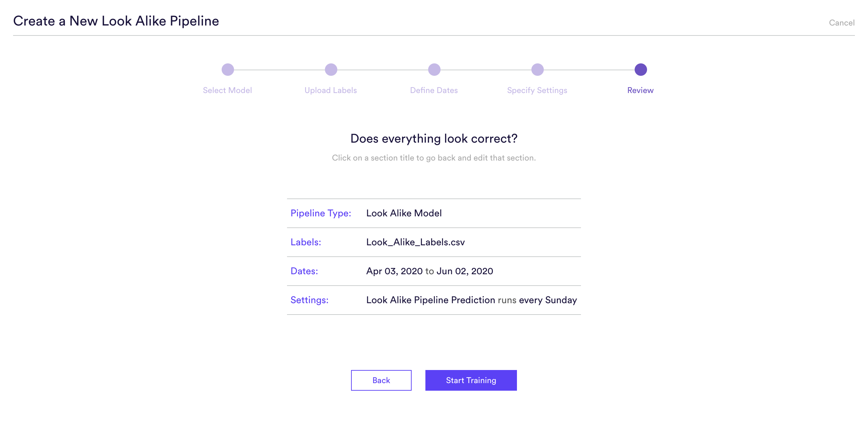The height and width of the screenshot is (421, 868).
Task: Click the Review step circle
Action: pos(641,70)
